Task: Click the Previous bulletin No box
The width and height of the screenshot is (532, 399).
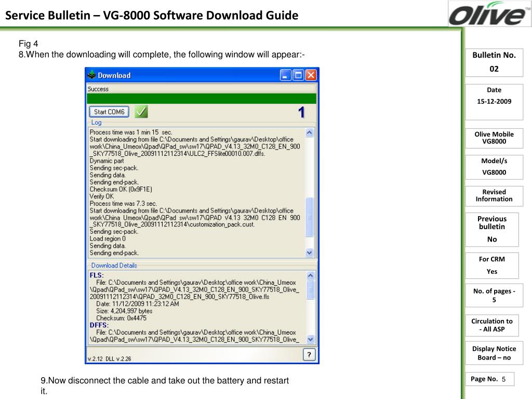Action: pyautogui.click(x=492, y=229)
